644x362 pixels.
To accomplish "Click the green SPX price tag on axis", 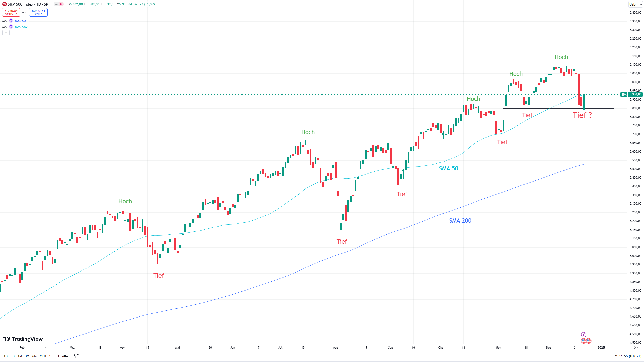I will pos(631,95).
